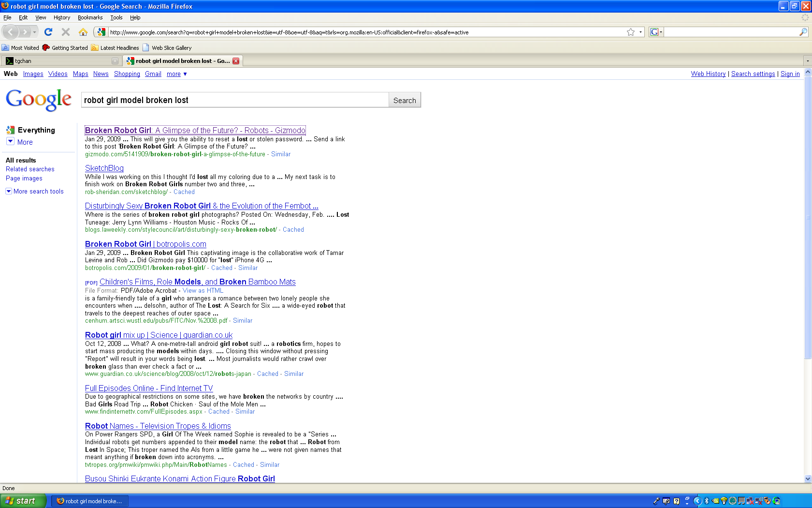
Task: Close the Google search results tab
Action: (236, 61)
